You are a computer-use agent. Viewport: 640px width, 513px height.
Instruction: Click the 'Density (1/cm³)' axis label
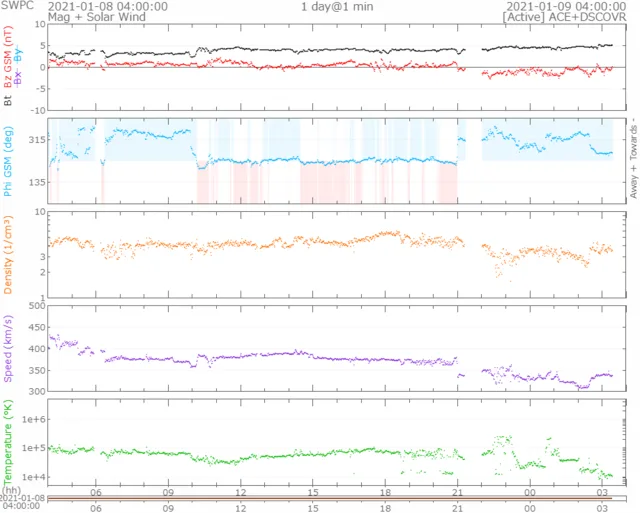(8, 255)
